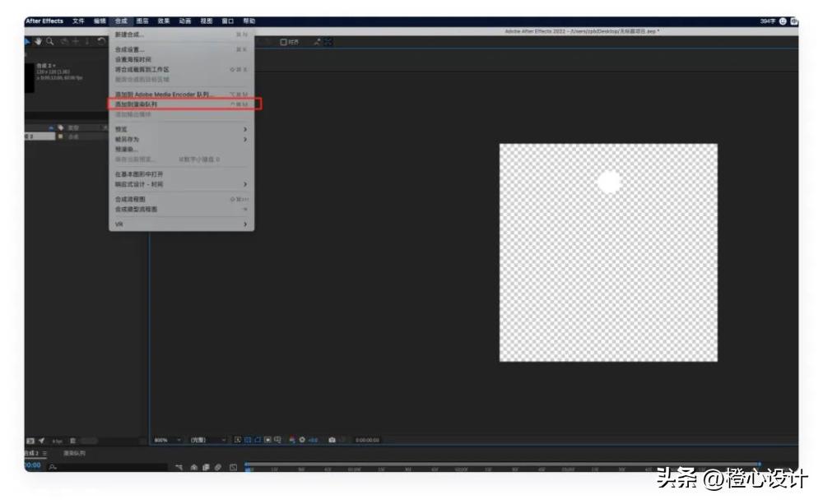Select the Selection arrow tool

tap(27, 41)
